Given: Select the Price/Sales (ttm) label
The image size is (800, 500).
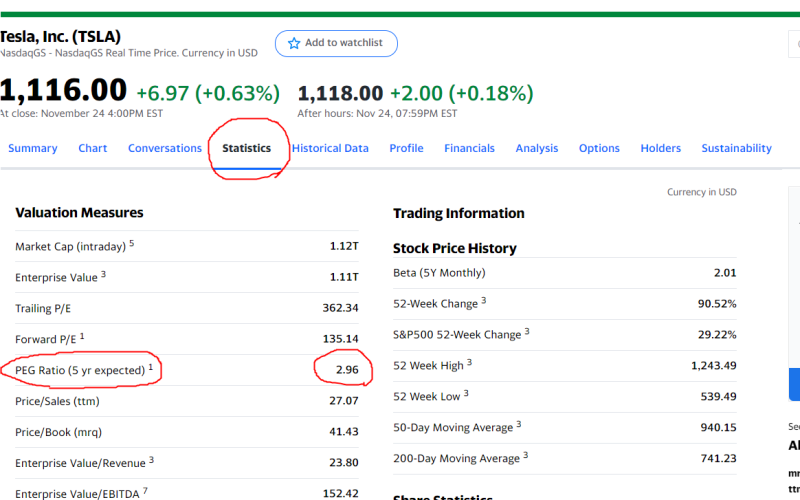Looking at the screenshot, I should click(57, 401).
